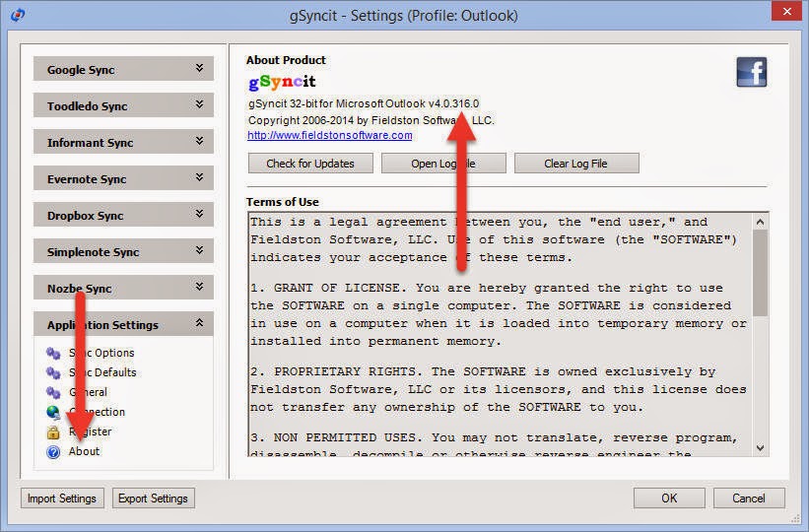
Task: Click the gears icon beside Sync Defaults
Action: [53, 372]
